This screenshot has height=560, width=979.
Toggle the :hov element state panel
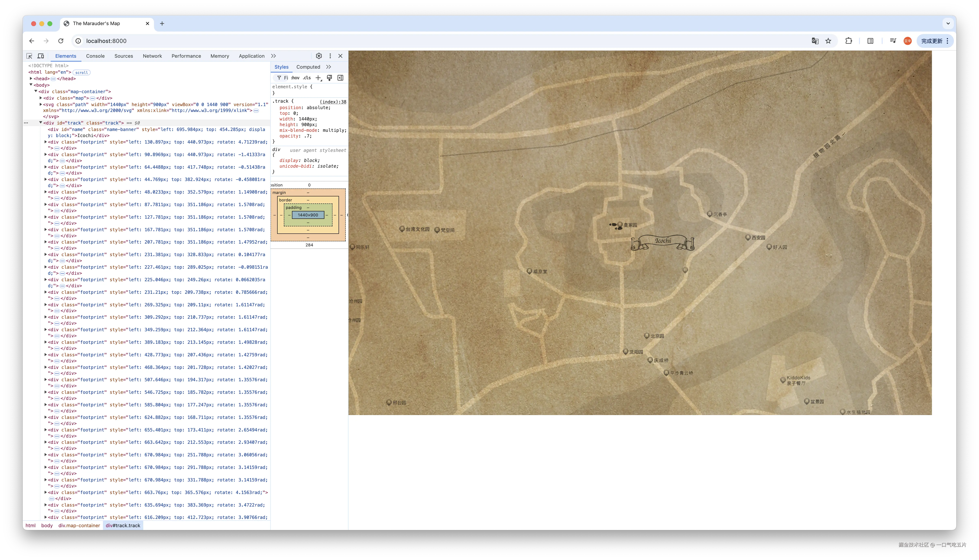[x=295, y=78]
